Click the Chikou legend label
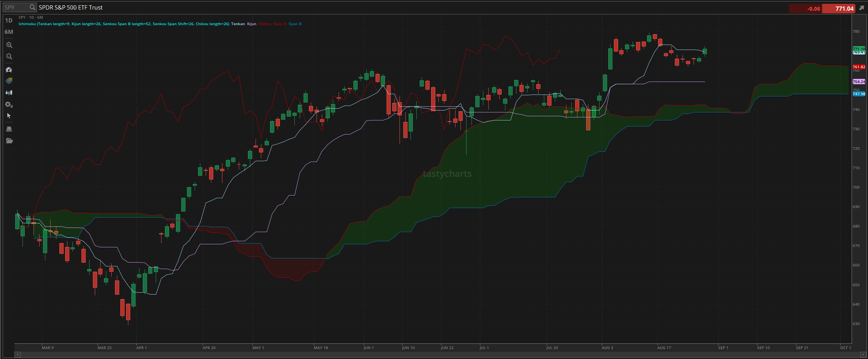Screen dimensions: 868x359 click(x=265, y=24)
